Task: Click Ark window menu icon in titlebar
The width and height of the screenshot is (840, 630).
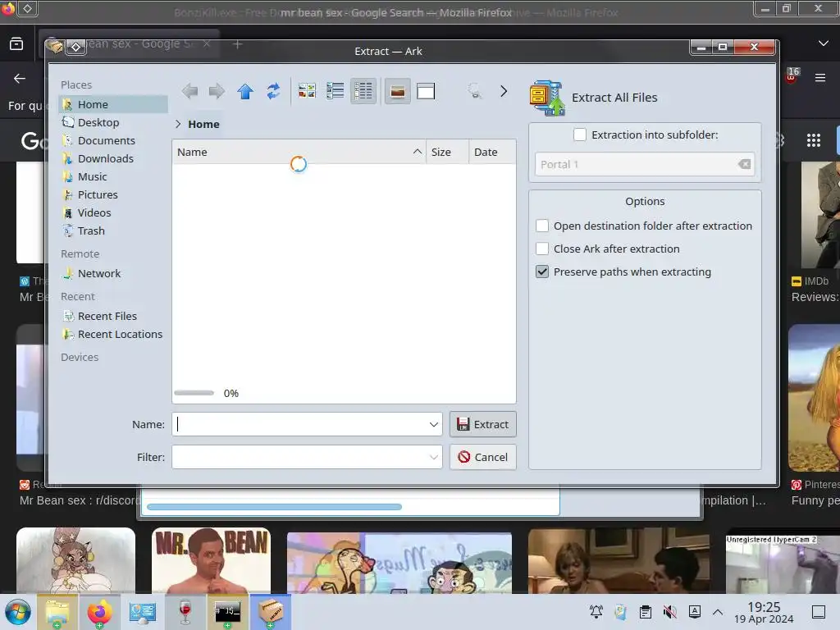Action: 55,47
